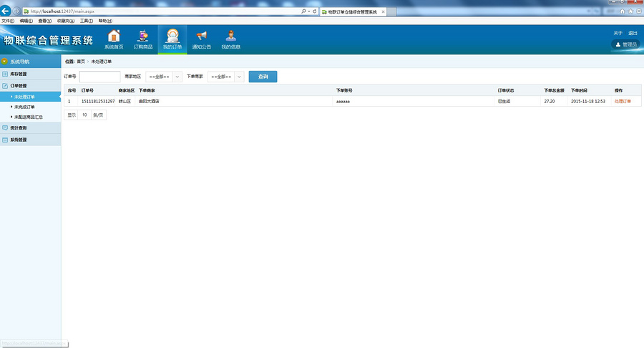Open the 文件(F) menu

click(x=8, y=21)
